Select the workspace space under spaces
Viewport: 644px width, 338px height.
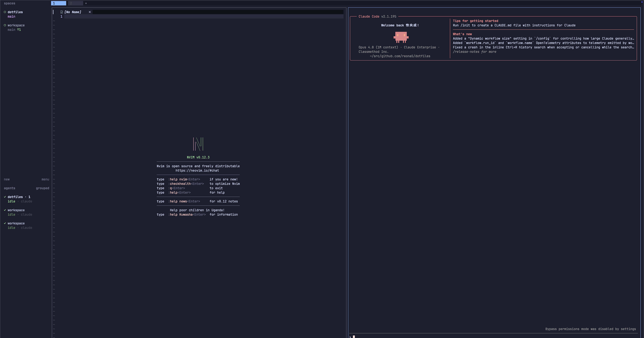coord(16,25)
